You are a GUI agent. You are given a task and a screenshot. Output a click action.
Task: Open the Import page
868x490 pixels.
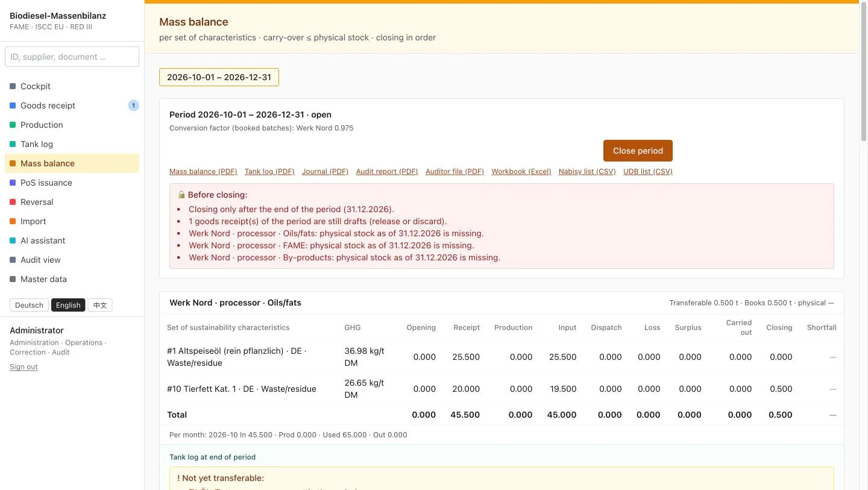pyautogui.click(x=72, y=221)
